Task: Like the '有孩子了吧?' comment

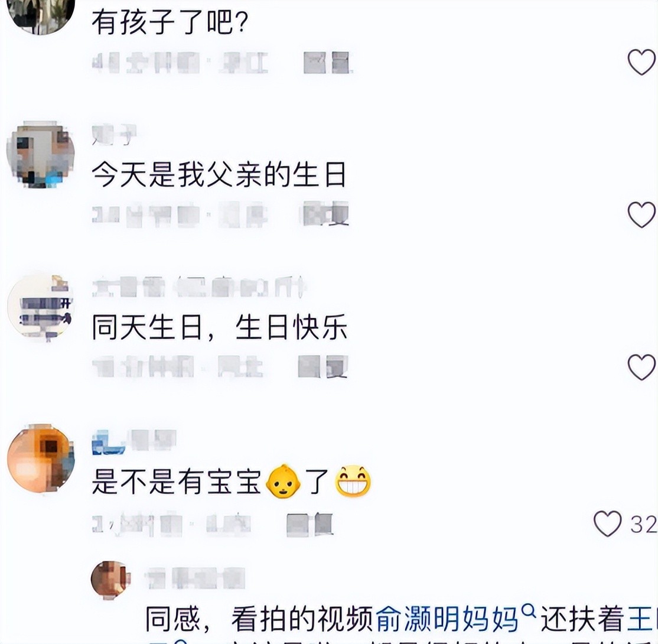Action: [x=641, y=63]
